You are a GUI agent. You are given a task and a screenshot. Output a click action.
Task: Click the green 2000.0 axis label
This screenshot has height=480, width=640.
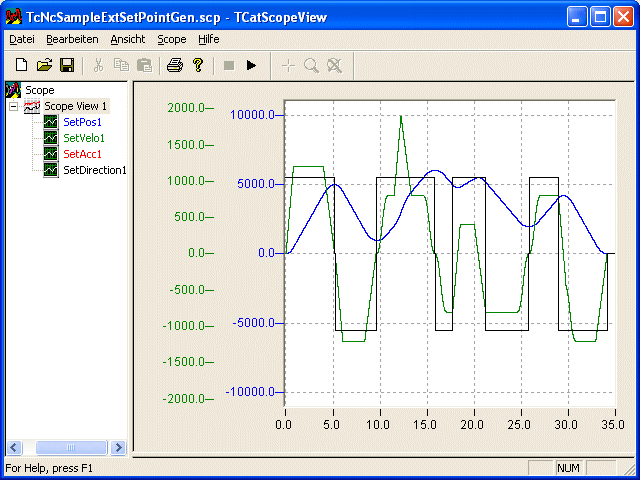(186, 108)
